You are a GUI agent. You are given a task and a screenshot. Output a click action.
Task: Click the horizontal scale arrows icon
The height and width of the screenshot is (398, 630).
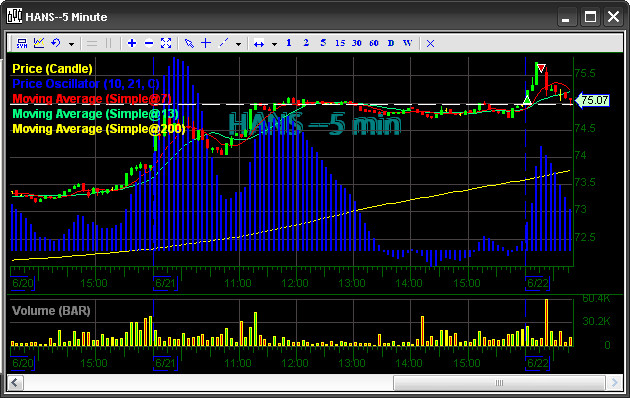click(259, 43)
